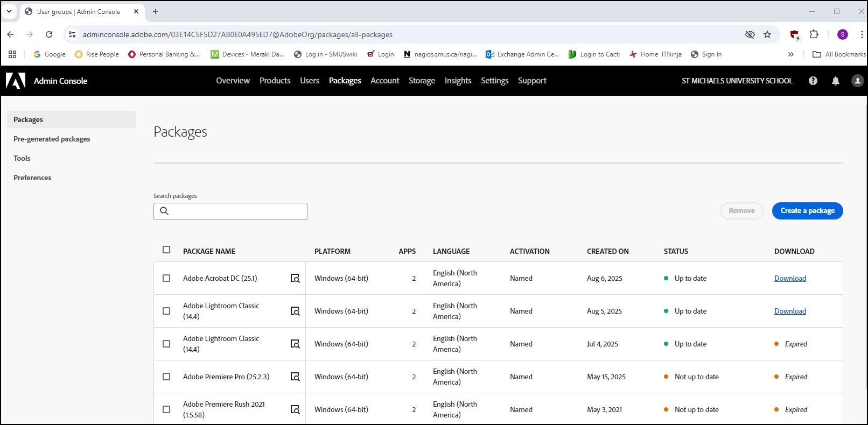
Task: Expand hidden bookmarks double chevron
Action: pyautogui.click(x=790, y=54)
